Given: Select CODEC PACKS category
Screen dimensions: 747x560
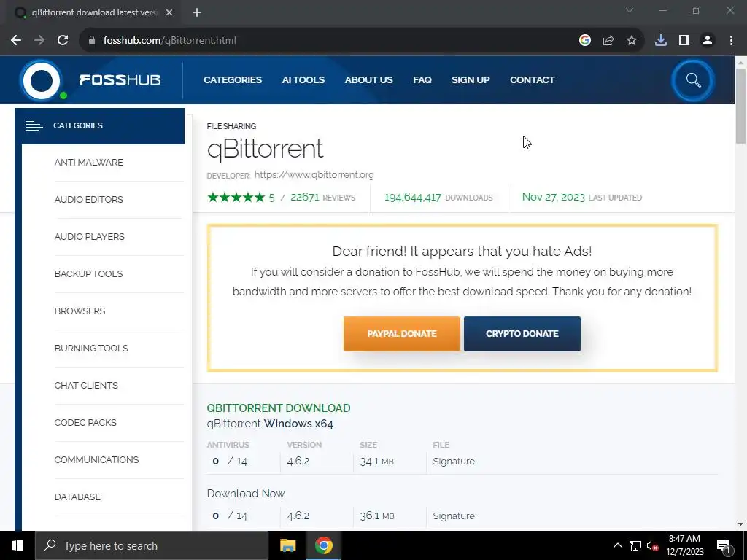Looking at the screenshot, I should click(85, 422).
